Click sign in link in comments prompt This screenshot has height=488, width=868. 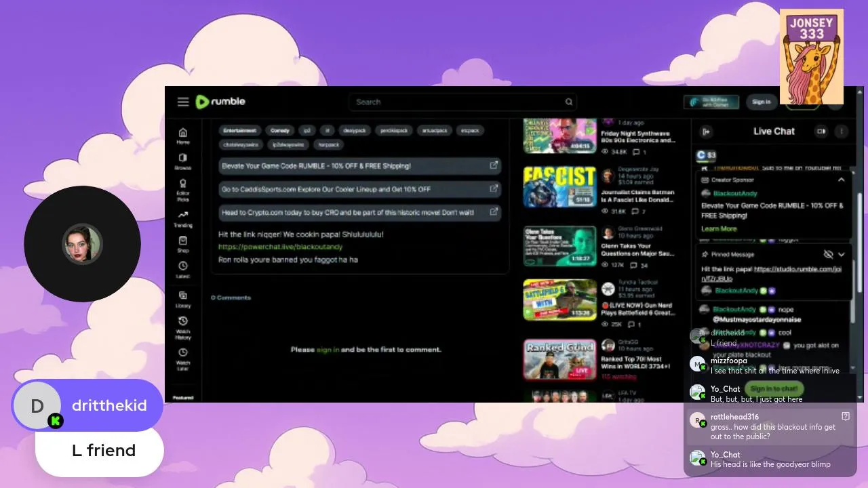(328, 350)
